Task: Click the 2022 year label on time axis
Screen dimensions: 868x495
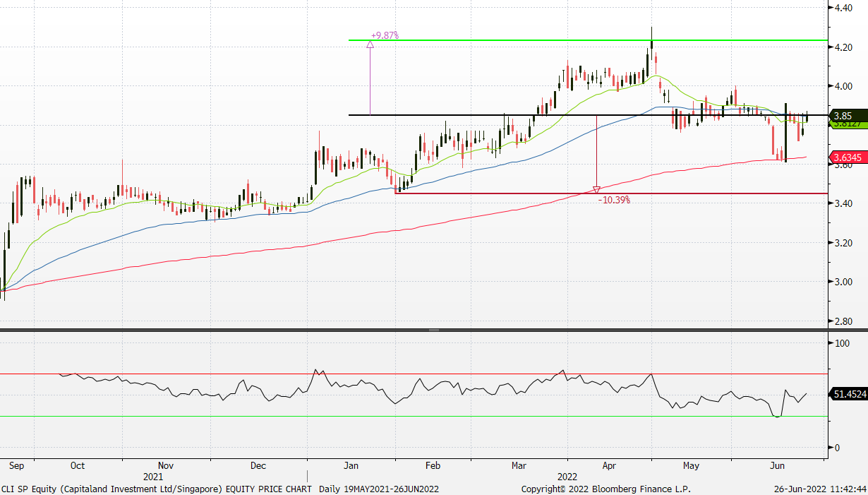Action: (x=567, y=477)
